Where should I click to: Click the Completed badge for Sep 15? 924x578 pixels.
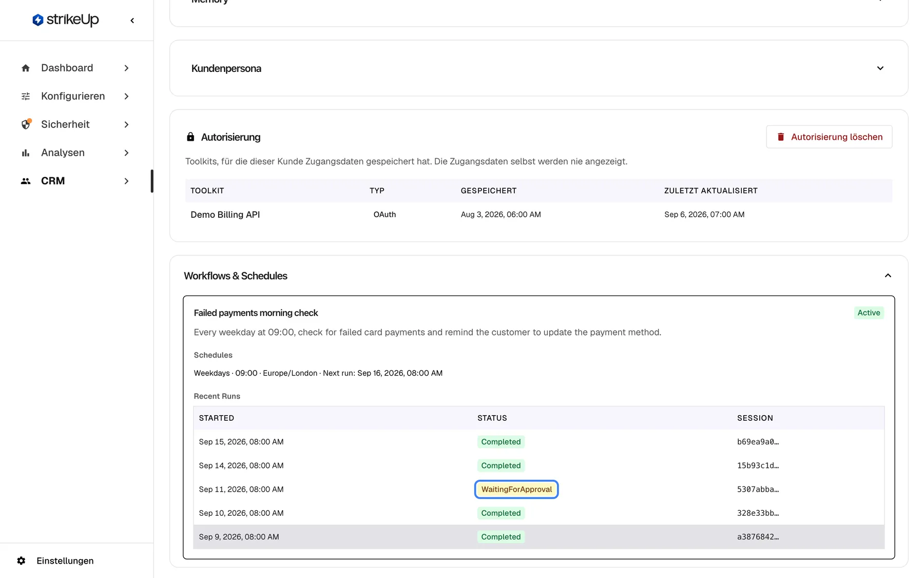(x=500, y=442)
